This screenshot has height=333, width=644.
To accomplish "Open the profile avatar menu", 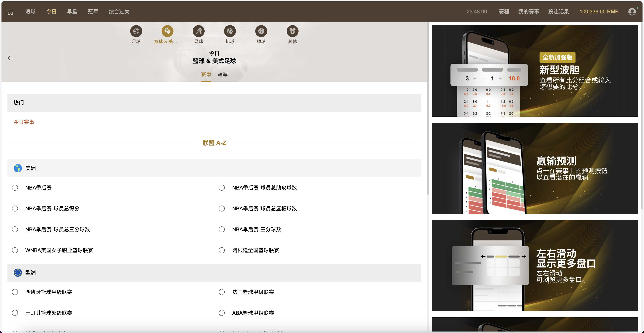I will coord(632,12).
